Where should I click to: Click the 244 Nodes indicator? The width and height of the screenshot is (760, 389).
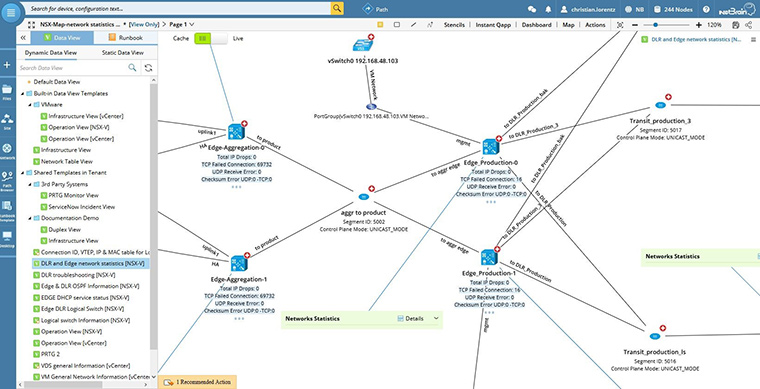[674, 9]
